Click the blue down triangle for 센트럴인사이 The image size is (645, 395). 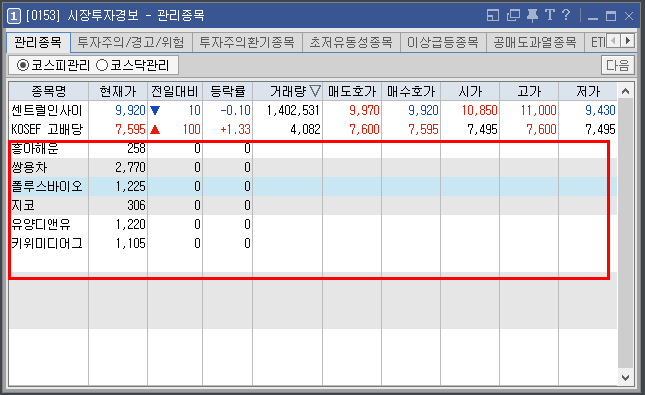coord(155,110)
